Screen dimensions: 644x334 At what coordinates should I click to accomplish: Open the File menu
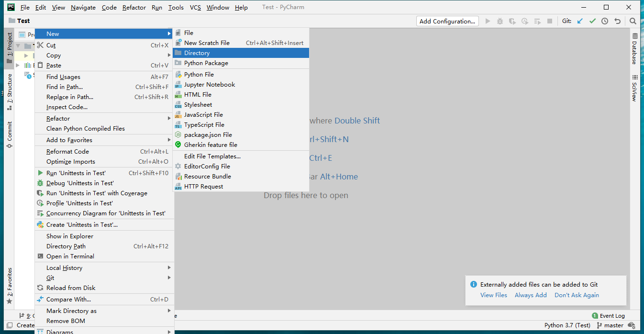[x=25, y=8]
